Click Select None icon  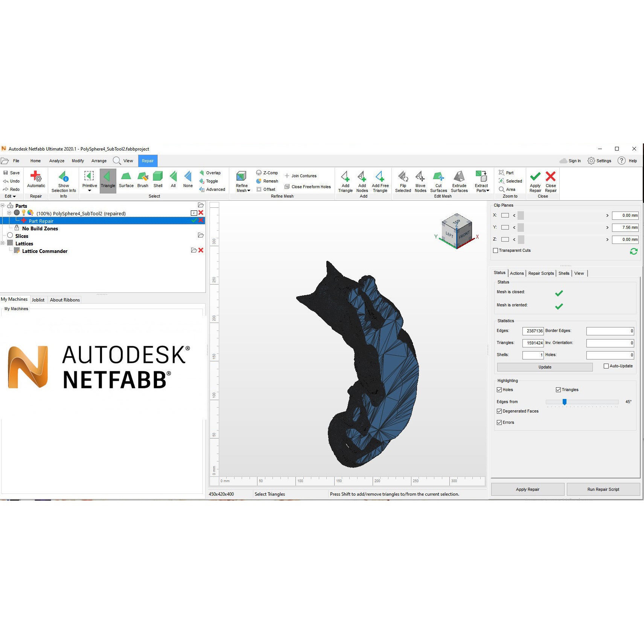pyautogui.click(x=188, y=180)
